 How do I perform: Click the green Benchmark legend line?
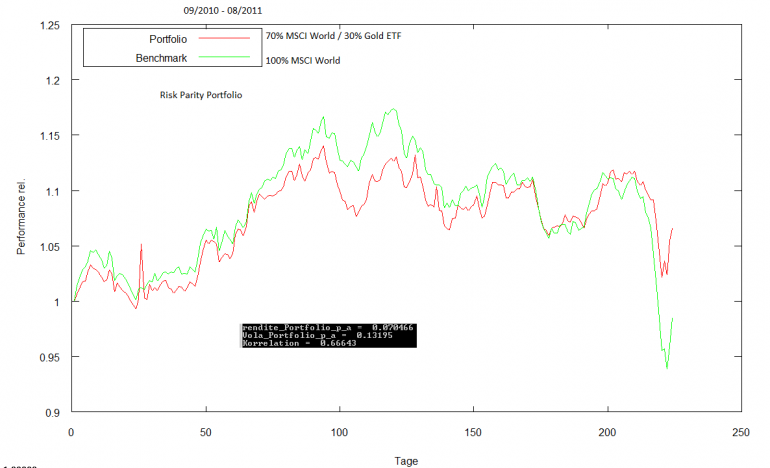[x=224, y=57]
